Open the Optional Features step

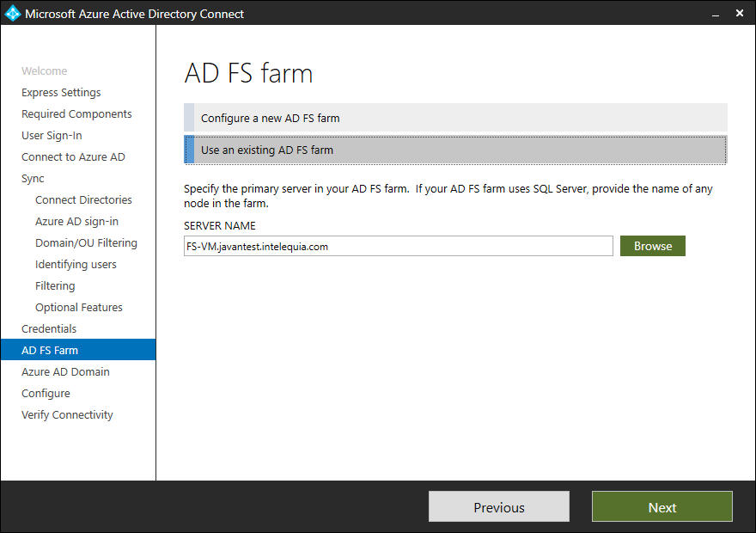[78, 307]
